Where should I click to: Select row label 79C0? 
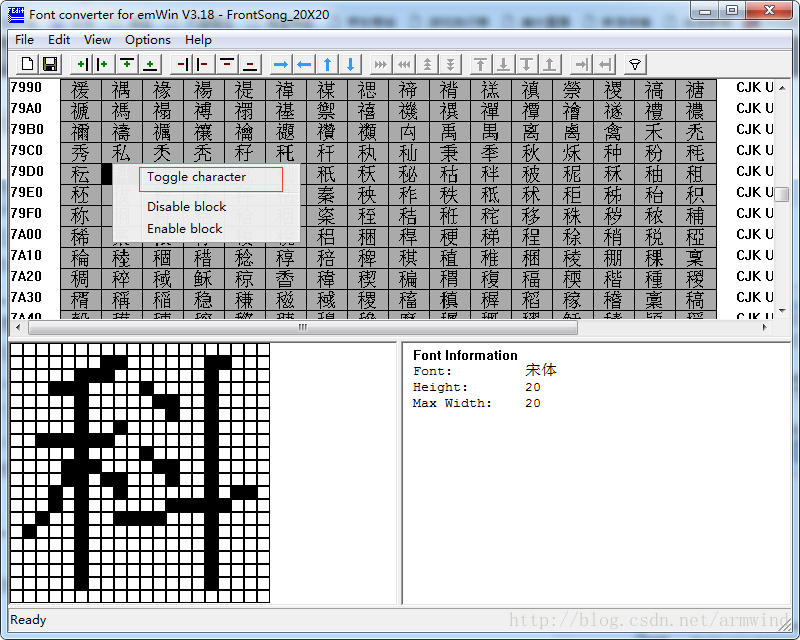click(x=27, y=150)
